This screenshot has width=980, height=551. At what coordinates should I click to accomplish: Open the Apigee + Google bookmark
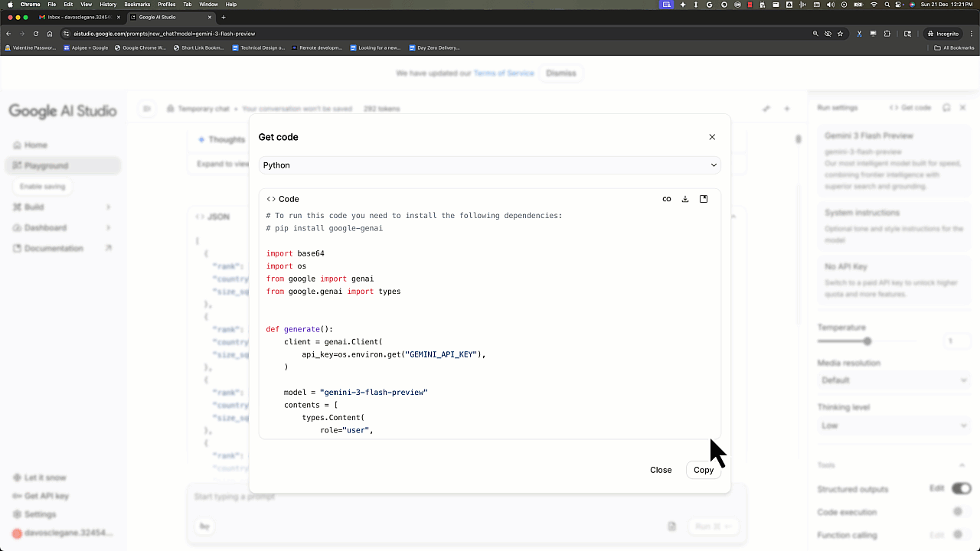pos(87,47)
